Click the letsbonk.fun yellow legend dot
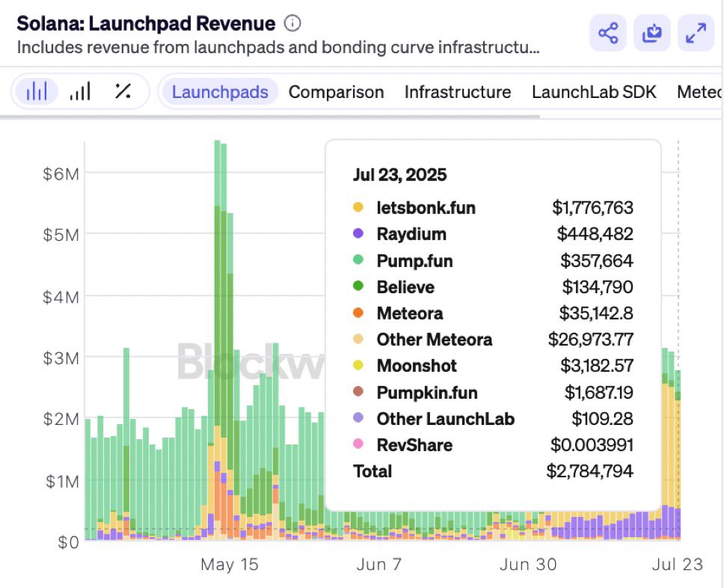Viewport: 724px width, 588px height. coord(358,207)
